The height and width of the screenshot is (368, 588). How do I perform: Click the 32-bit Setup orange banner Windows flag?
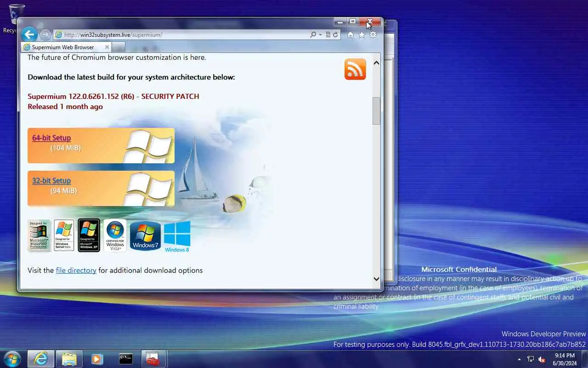(x=149, y=189)
